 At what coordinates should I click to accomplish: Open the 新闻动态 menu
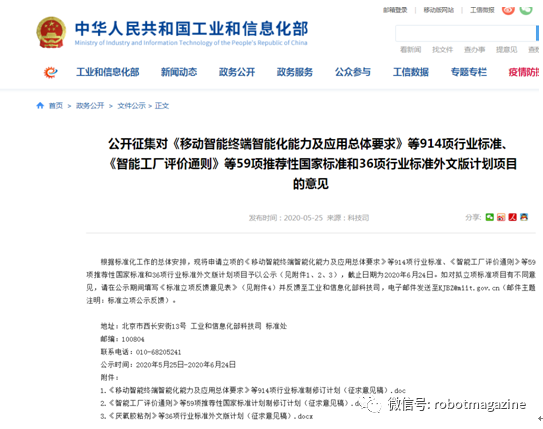click(179, 72)
